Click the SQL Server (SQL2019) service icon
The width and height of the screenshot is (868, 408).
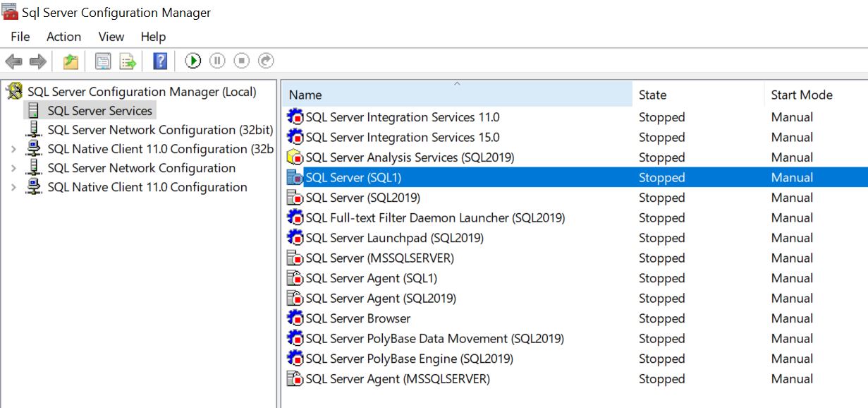pos(295,198)
